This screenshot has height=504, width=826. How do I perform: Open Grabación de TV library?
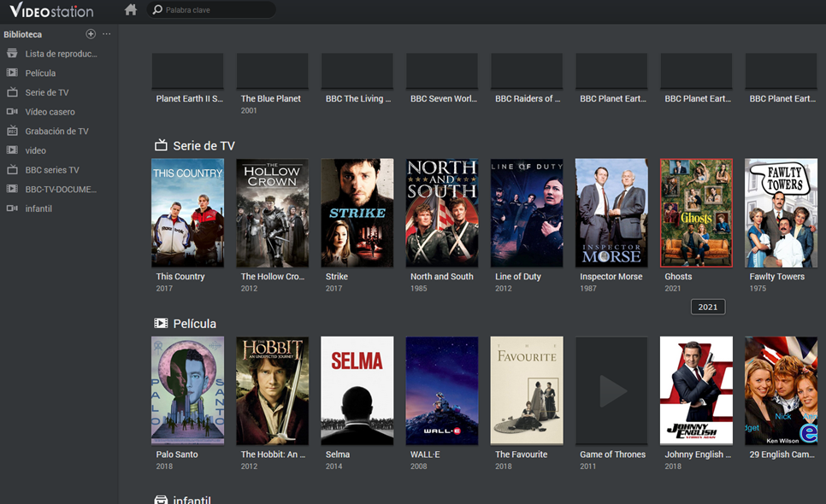coord(59,131)
